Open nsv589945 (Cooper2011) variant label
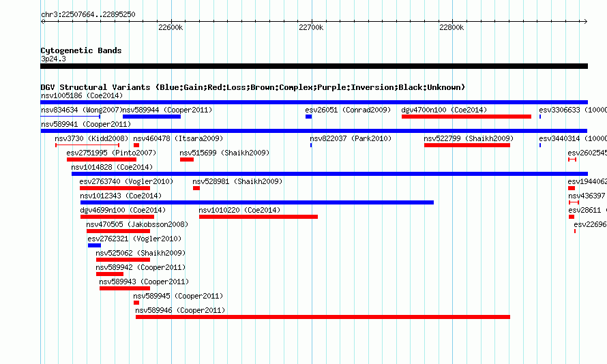 (178, 296)
